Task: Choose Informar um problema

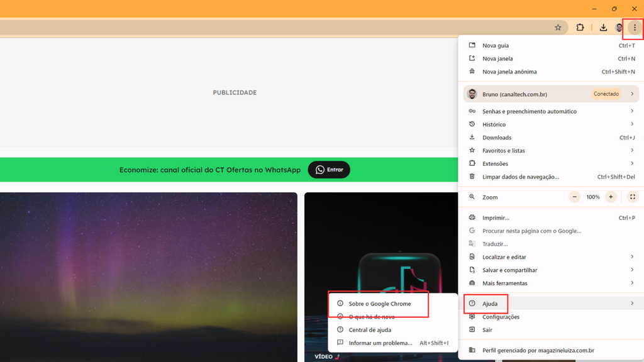Action: [x=393, y=343]
